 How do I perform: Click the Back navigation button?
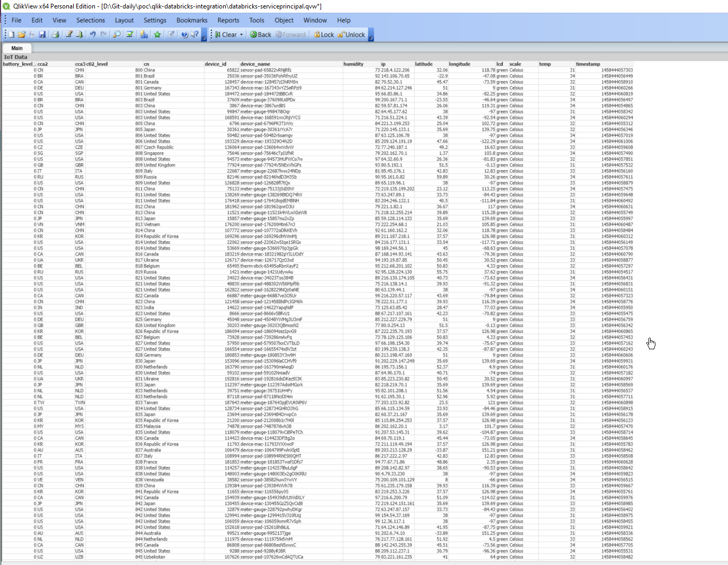pos(260,34)
